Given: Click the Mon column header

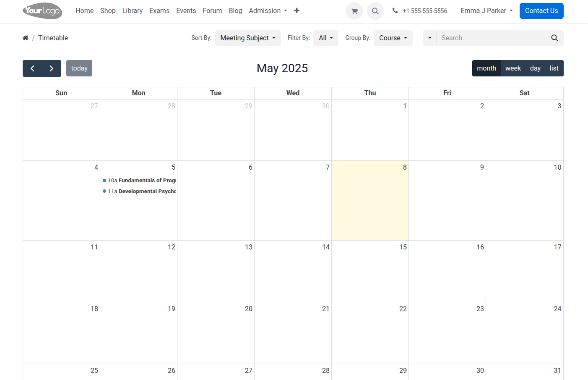Looking at the screenshot, I should click(138, 93).
